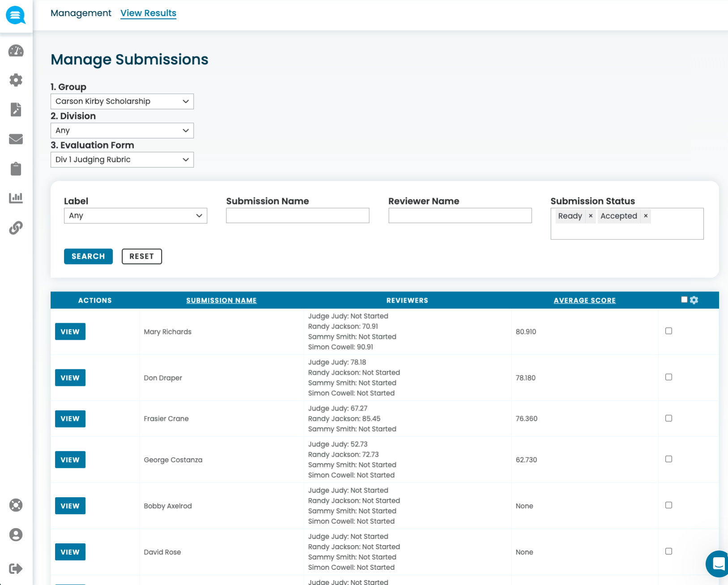Select the document edit icon in sidebar
Screen dimensions: 728x585
coord(16,110)
